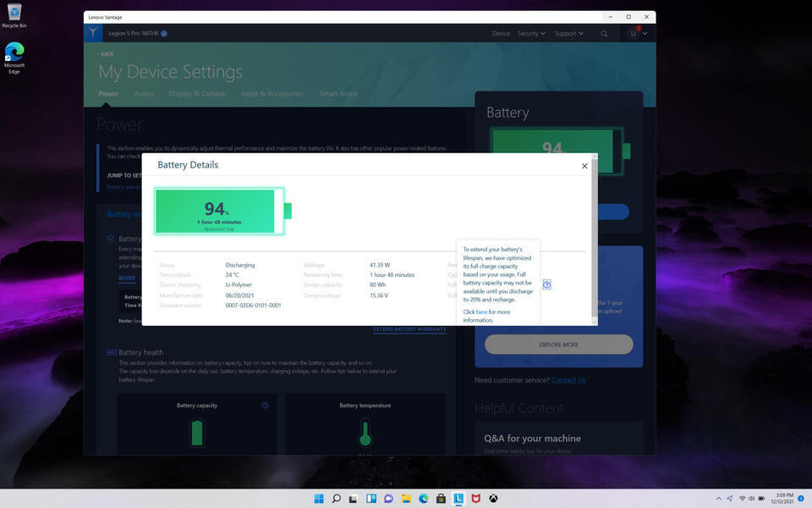
Task: Open File Explorer from the taskbar
Action: [x=406, y=499]
